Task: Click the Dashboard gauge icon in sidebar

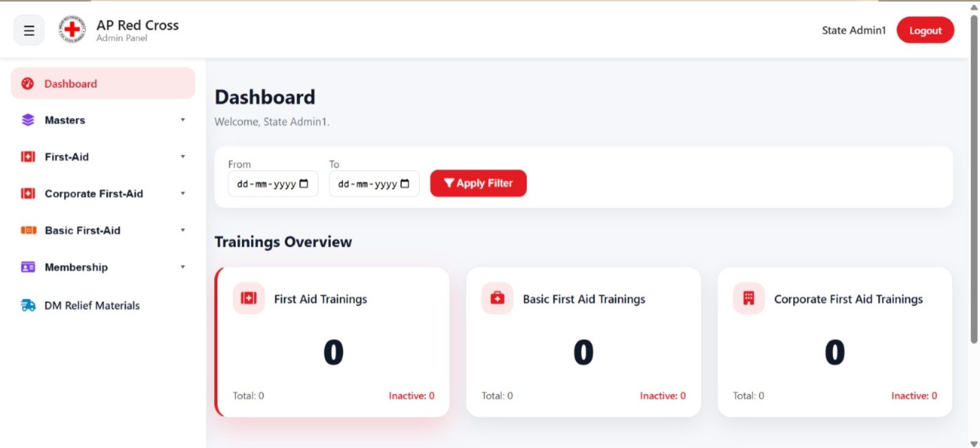Action: 28,84
